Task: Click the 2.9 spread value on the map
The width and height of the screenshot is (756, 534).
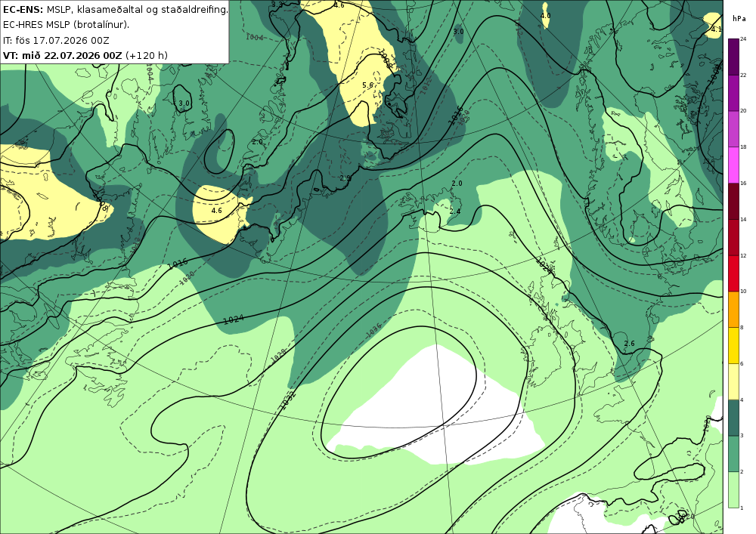Action: 345,178
